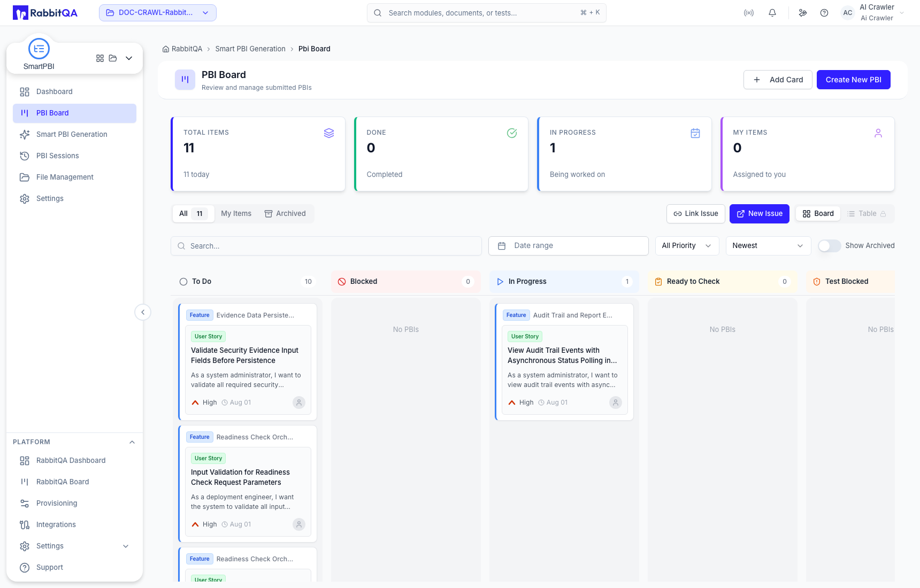920x588 pixels.
Task: Click the Add Card button
Action: point(778,80)
